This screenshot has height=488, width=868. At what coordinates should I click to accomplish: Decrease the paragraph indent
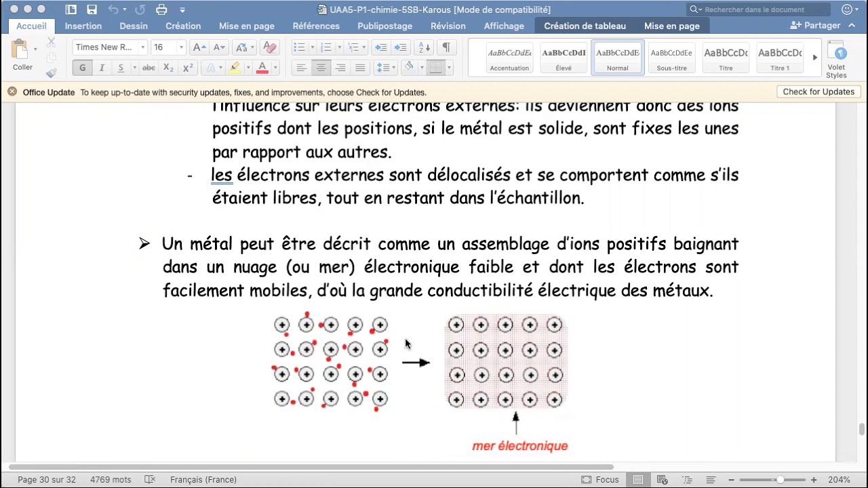[381, 47]
